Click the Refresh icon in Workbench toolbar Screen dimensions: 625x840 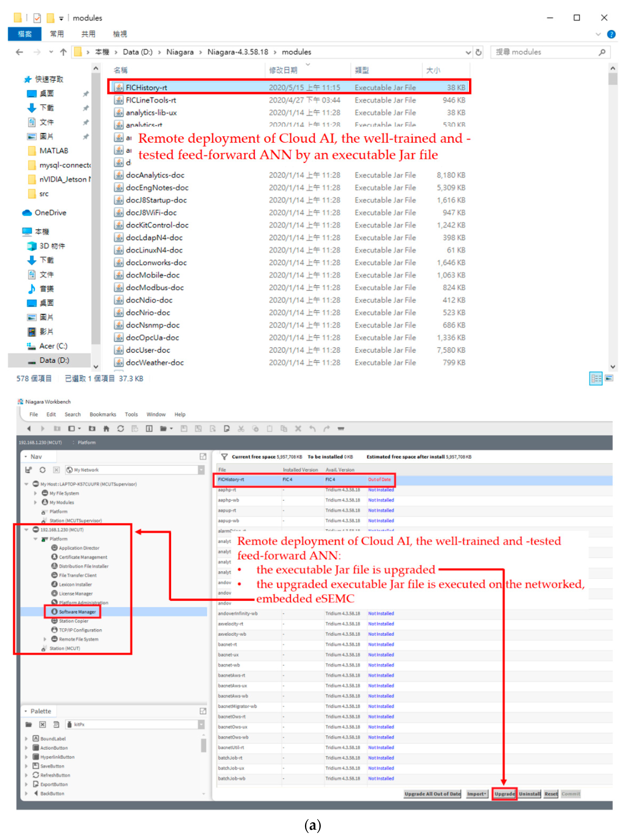[x=121, y=428]
